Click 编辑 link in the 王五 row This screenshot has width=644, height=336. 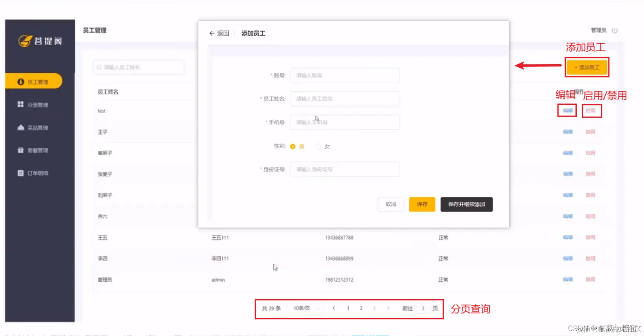pyautogui.click(x=567, y=237)
